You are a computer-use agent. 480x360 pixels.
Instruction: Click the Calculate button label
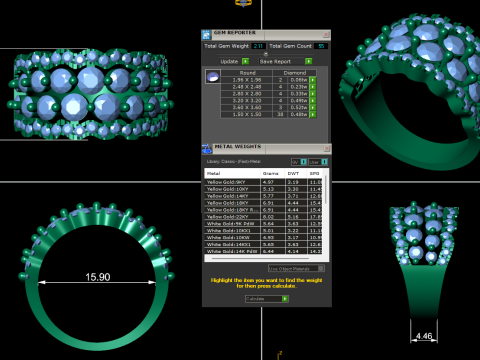click(255, 299)
